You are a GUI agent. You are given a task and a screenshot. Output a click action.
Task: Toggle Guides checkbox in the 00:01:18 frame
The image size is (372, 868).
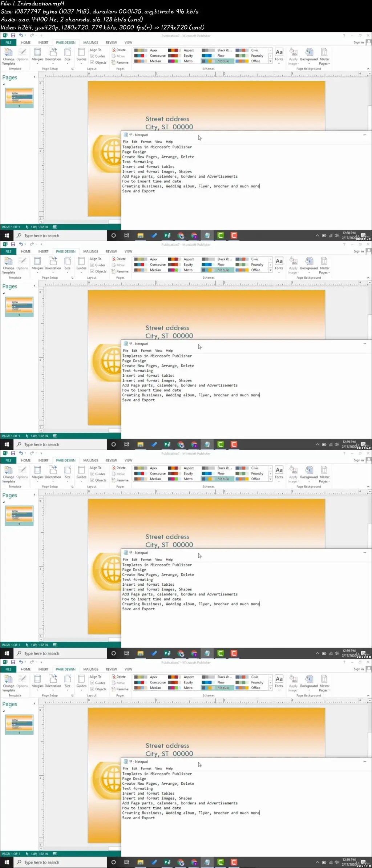pyautogui.click(x=92, y=683)
